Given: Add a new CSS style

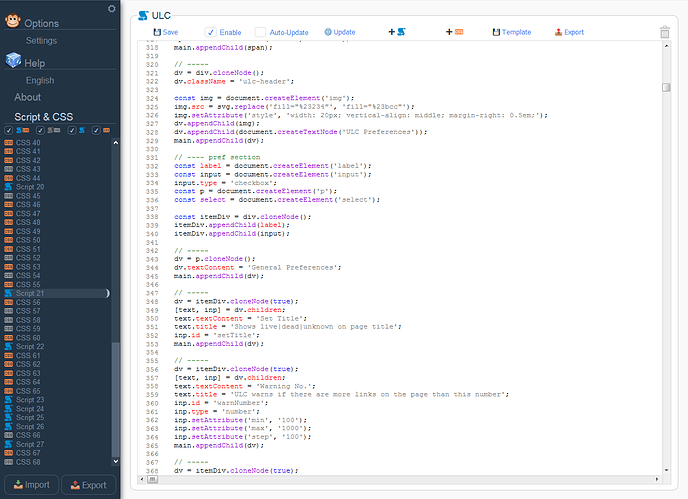Looking at the screenshot, I should pyautogui.click(x=454, y=32).
